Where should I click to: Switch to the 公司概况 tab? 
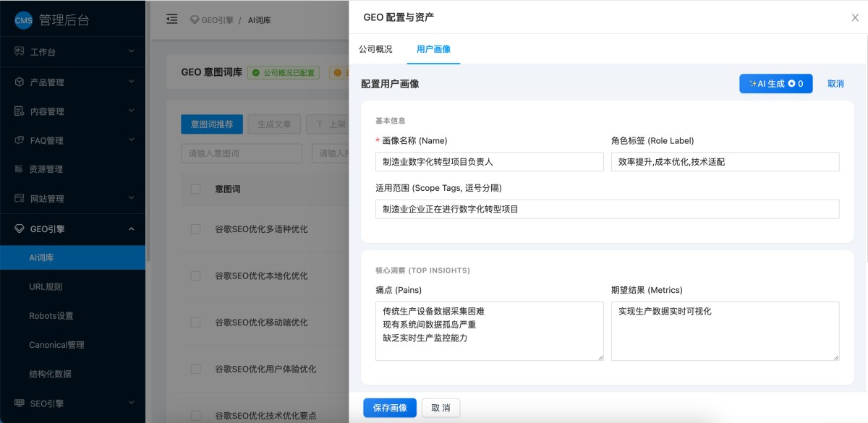(x=375, y=49)
